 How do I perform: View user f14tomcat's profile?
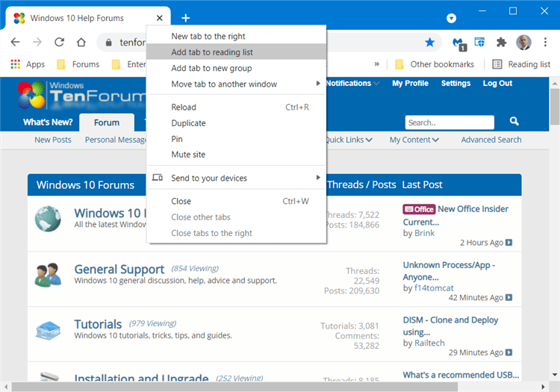(x=434, y=288)
